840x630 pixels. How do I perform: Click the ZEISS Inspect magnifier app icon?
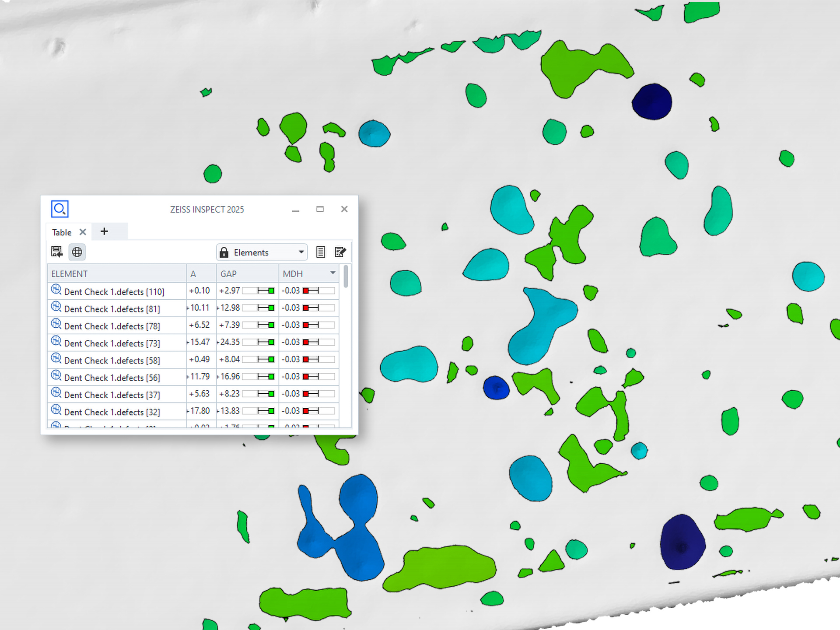(x=60, y=209)
